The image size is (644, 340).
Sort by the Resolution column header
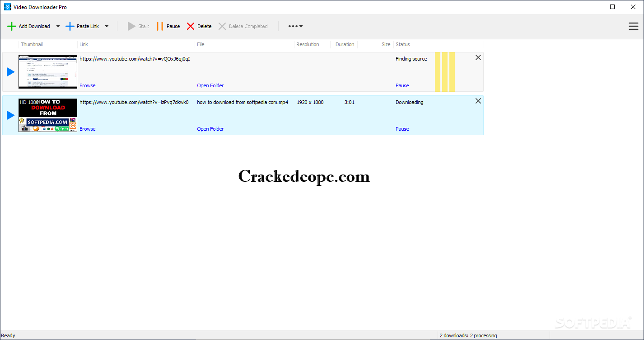click(308, 44)
